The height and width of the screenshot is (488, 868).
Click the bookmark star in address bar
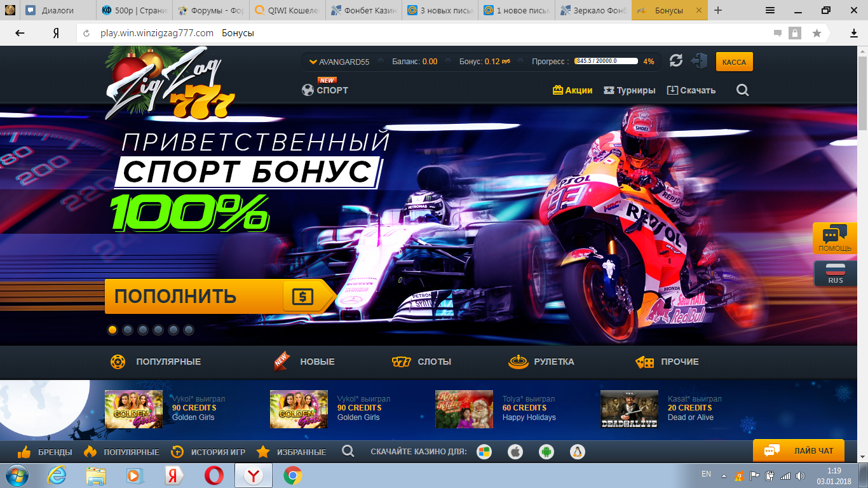(817, 33)
